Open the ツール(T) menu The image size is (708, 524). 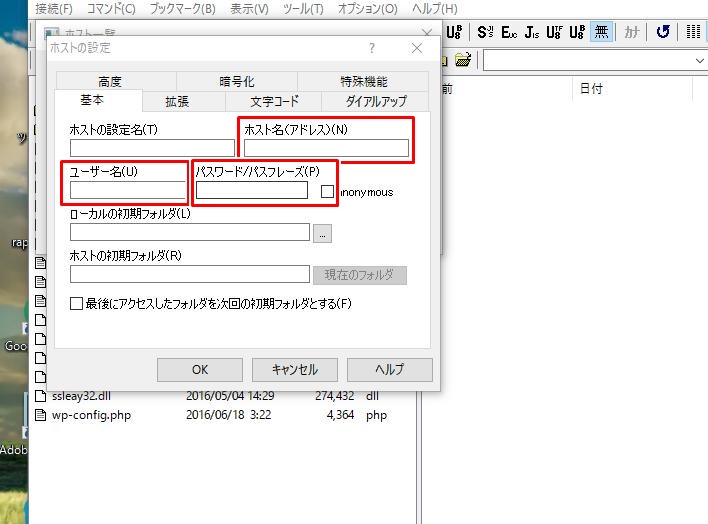[x=303, y=9]
